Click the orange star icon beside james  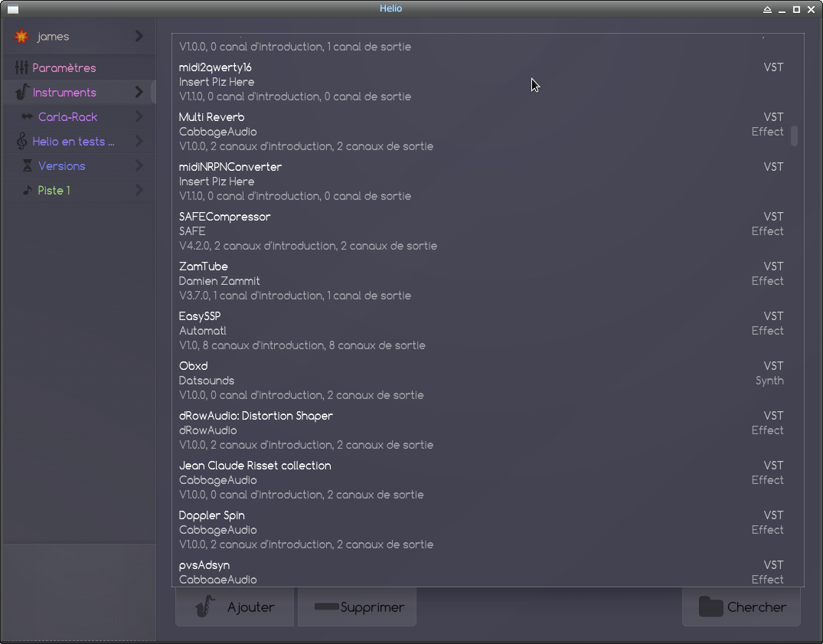21,36
